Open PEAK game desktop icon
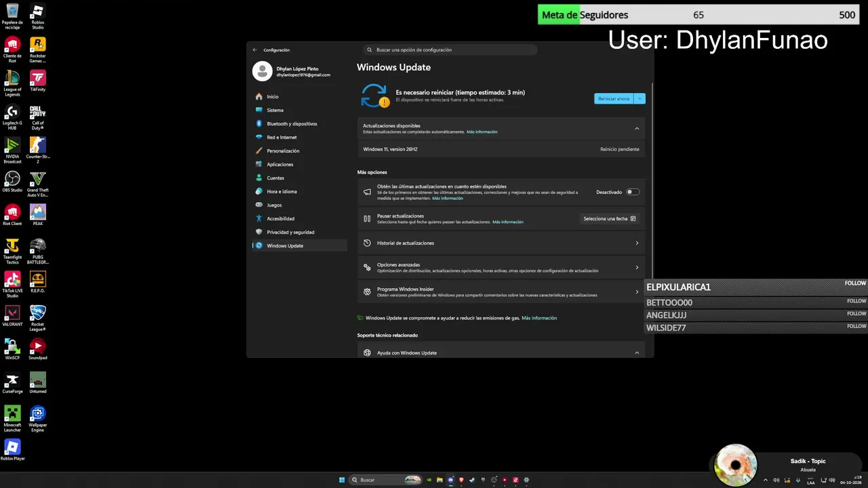Screen dimensions: 868x488 38,215
